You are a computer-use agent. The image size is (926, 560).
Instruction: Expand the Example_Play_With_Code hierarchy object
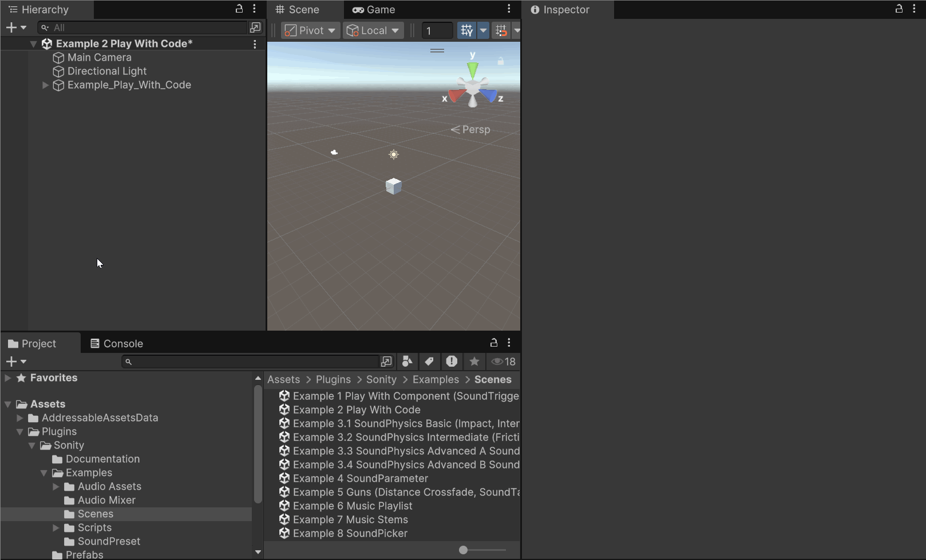coord(45,85)
